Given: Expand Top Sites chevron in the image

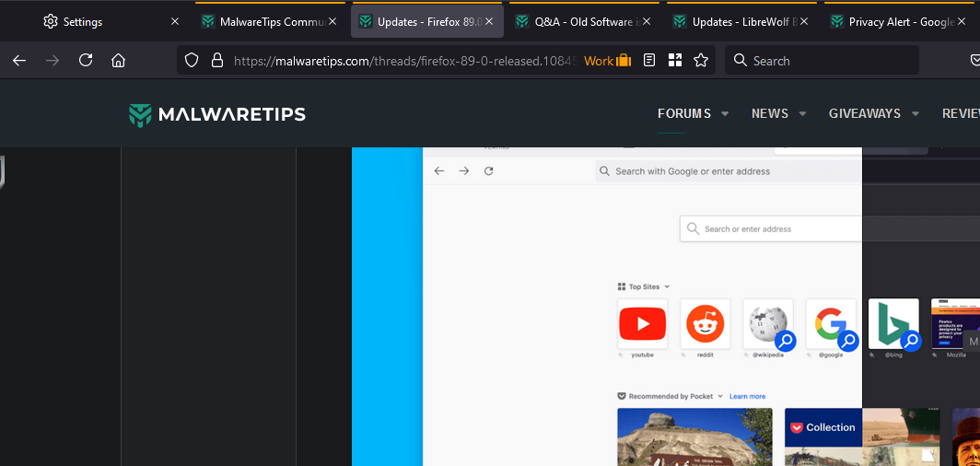Looking at the screenshot, I should [667, 286].
